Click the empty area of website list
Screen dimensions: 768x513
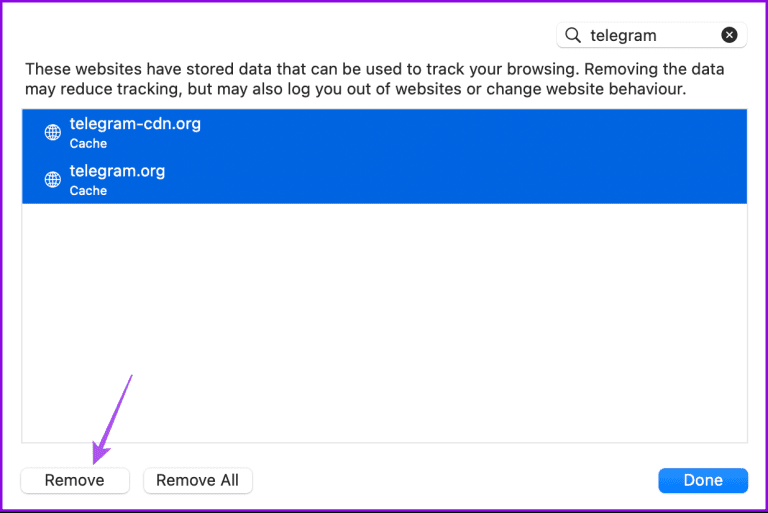[x=384, y=320]
